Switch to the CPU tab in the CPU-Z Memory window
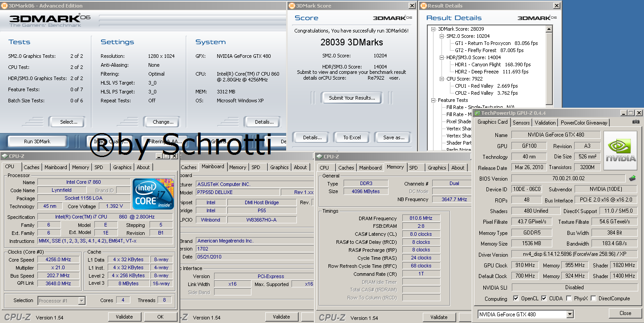This screenshot has height=323, width=644. tap(324, 168)
